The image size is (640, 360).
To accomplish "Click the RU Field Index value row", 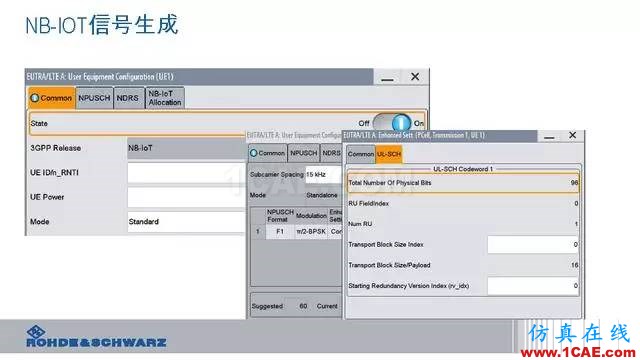I will click(463, 203).
